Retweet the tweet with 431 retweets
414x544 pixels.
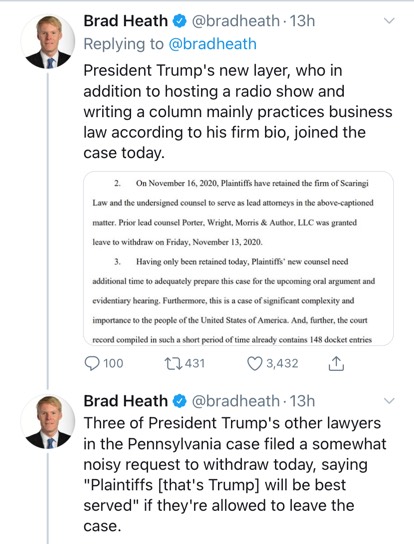pyautogui.click(x=173, y=363)
